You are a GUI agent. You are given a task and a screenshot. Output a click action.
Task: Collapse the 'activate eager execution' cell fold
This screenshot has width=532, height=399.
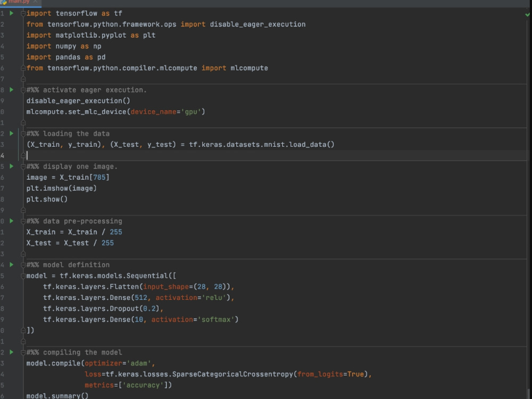coord(23,90)
